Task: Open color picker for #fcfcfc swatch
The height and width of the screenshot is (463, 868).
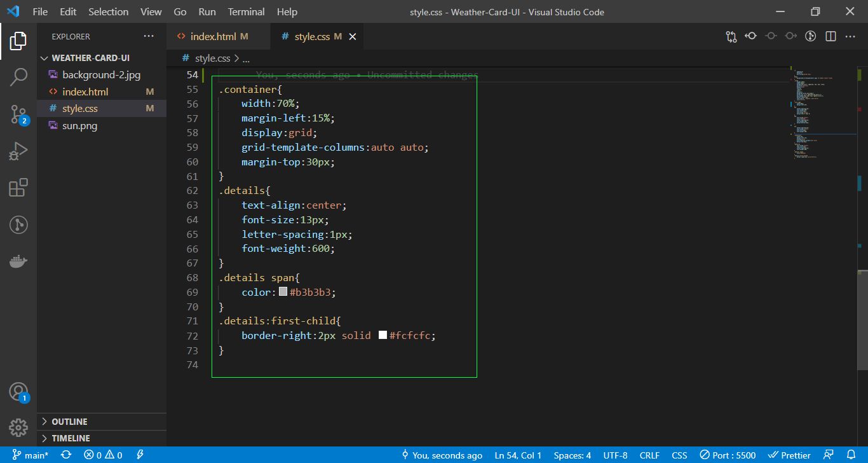Action: pyautogui.click(x=383, y=335)
